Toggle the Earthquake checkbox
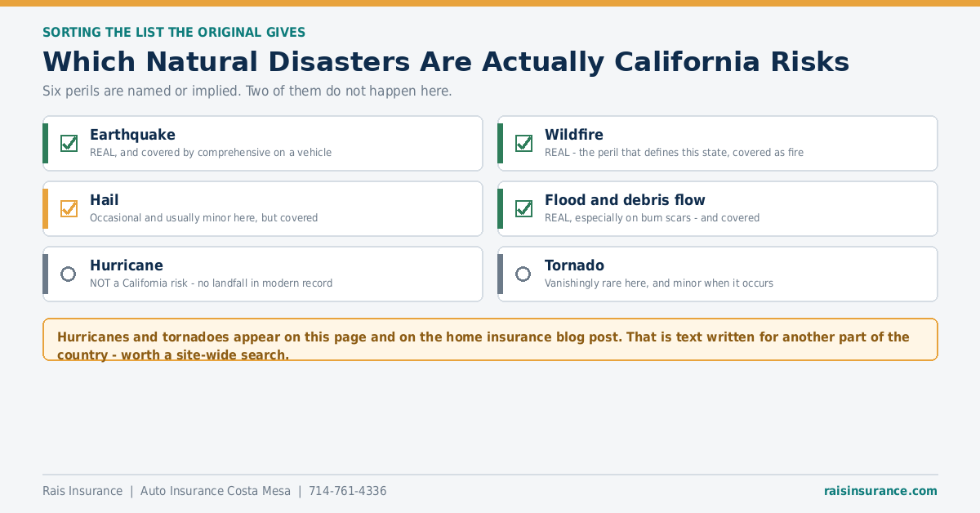The image size is (980, 513). point(69,143)
